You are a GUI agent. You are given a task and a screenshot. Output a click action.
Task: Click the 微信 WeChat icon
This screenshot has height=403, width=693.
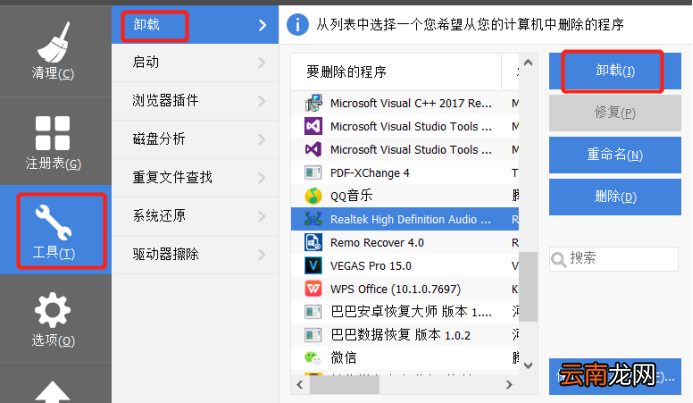[x=313, y=358]
